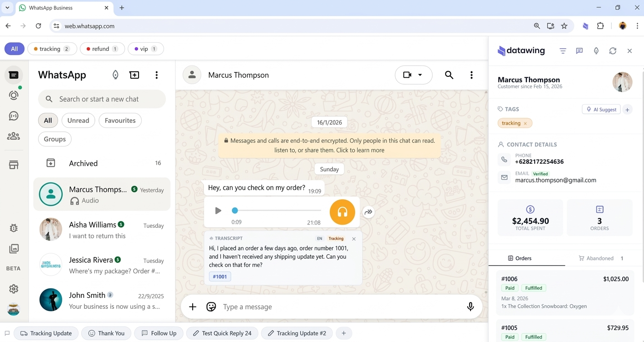Insert the Thank You quick reply

pyautogui.click(x=106, y=333)
